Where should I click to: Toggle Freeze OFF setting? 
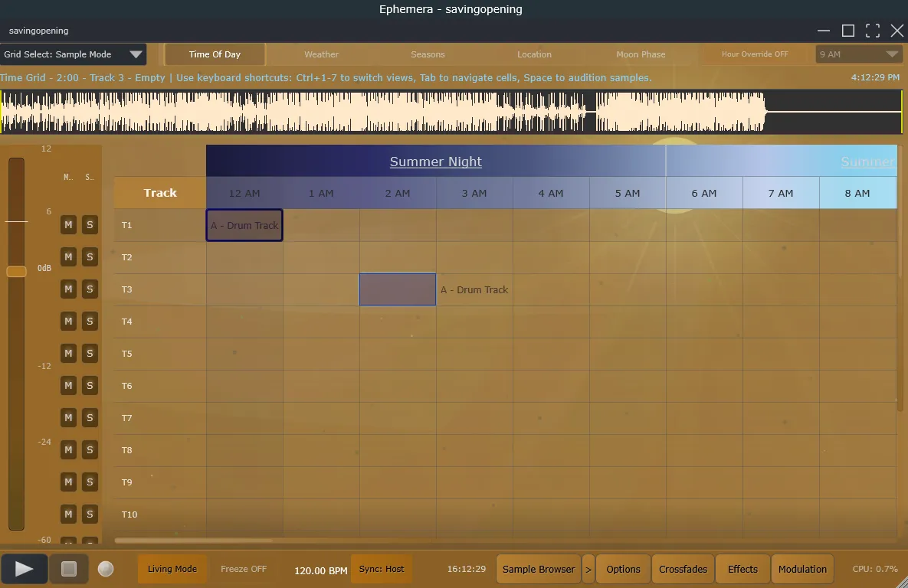click(x=244, y=569)
